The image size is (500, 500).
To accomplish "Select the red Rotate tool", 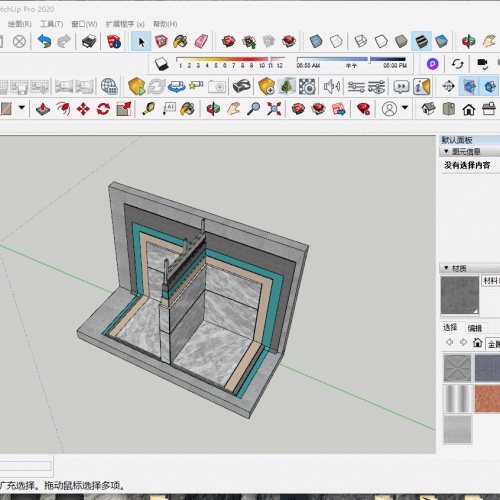I will (x=103, y=109).
